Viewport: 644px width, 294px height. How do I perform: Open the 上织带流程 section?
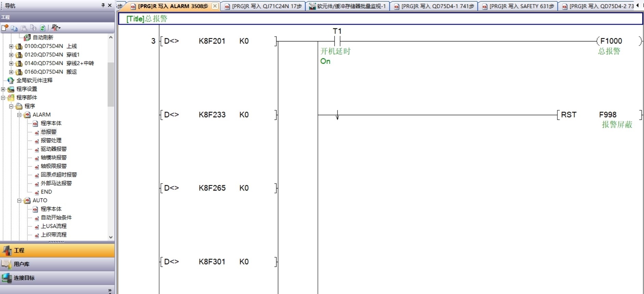point(54,235)
